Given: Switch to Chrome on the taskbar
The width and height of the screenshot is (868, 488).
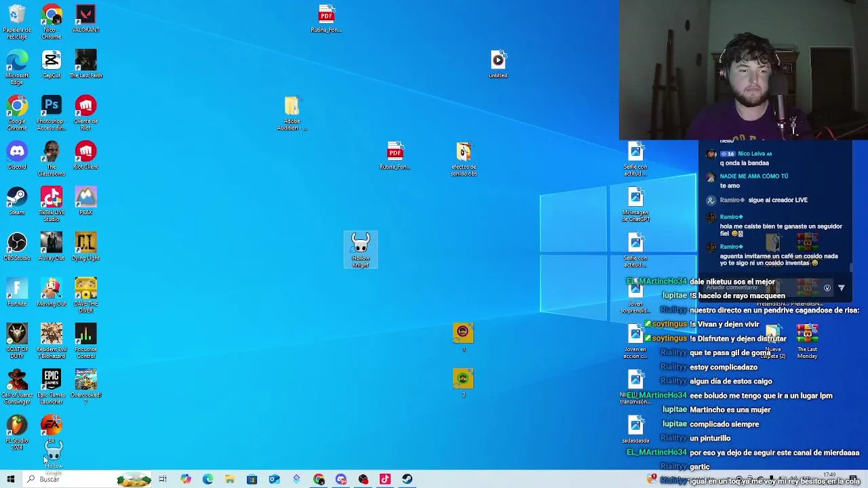Looking at the screenshot, I should click(319, 479).
